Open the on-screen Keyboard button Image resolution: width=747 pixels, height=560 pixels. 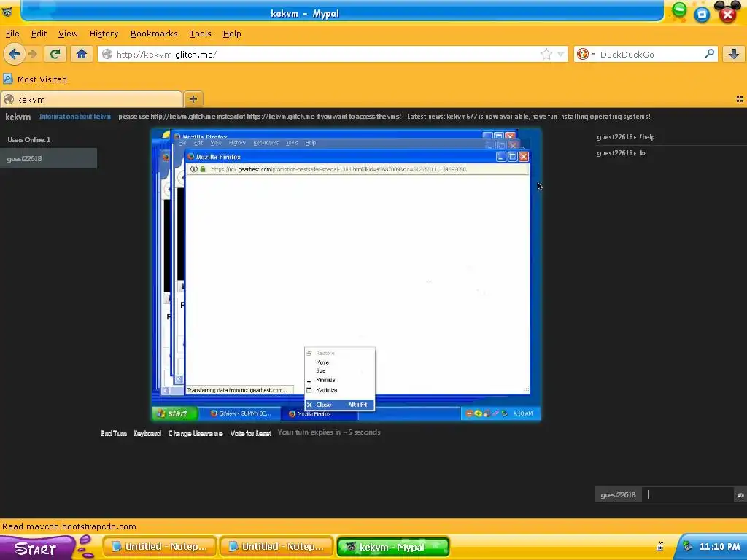[x=147, y=433]
